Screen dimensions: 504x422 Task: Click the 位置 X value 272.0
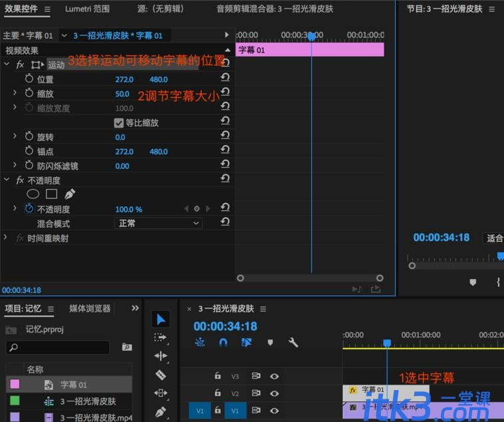(124, 79)
